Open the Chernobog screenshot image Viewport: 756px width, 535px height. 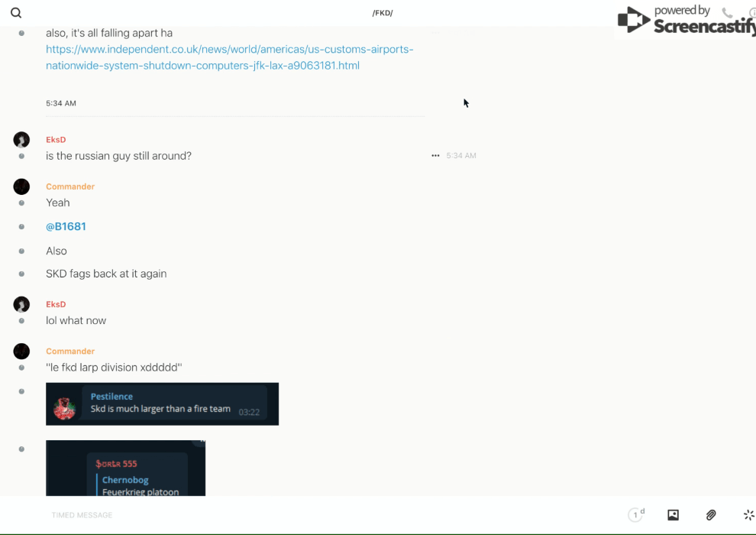pyautogui.click(x=125, y=468)
